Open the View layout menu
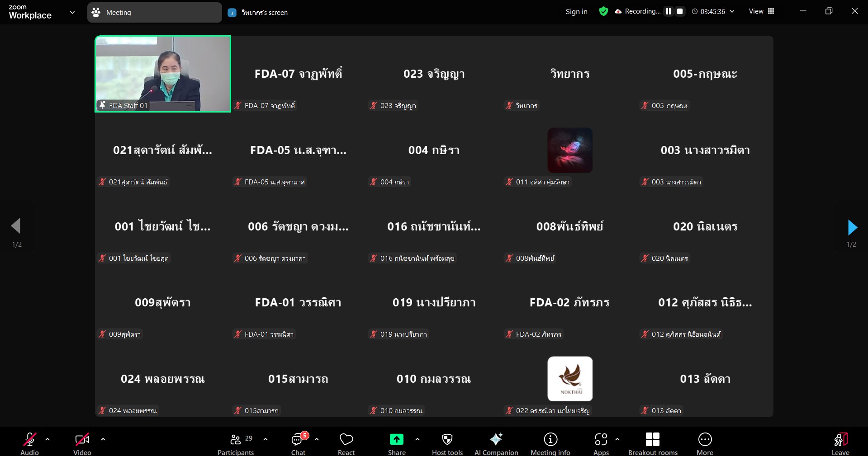This screenshot has width=868, height=456. tap(762, 11)
